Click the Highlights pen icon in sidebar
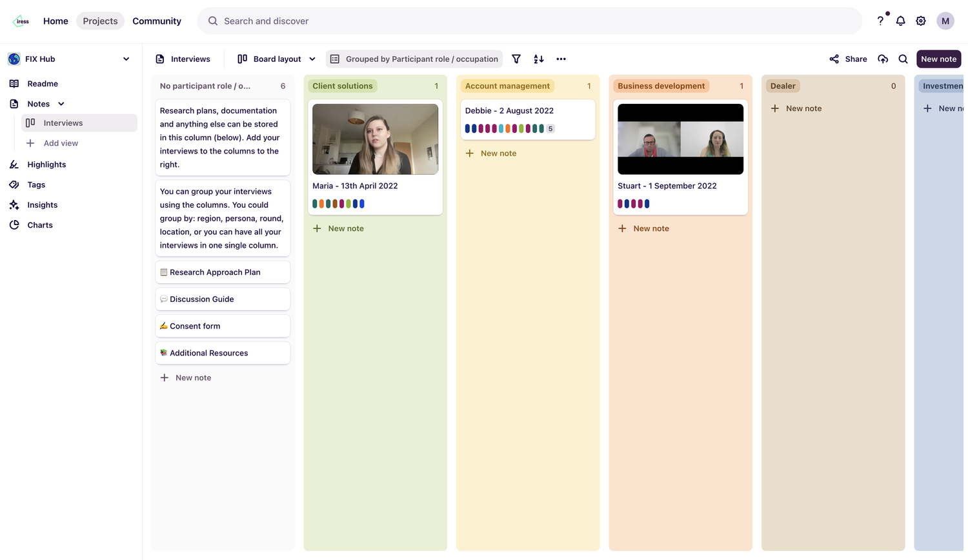The image size is (968, 560). pyautogui.click(x=14, y=165)
